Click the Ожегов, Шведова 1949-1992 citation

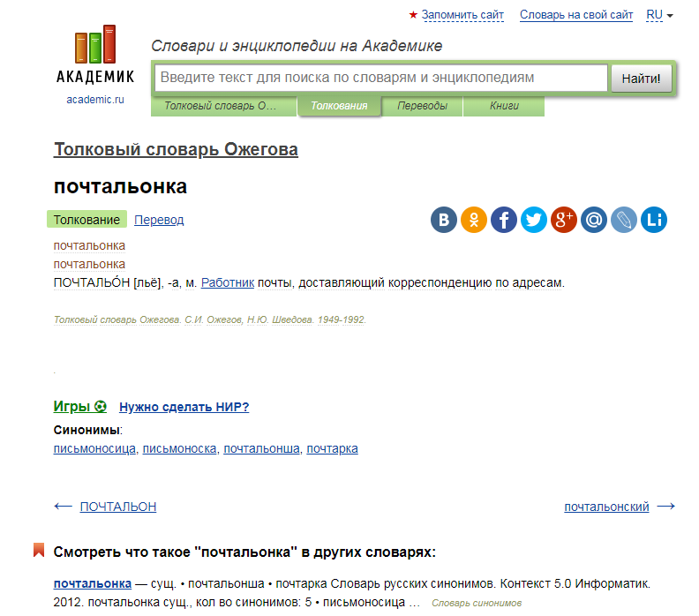coord(209,319)
